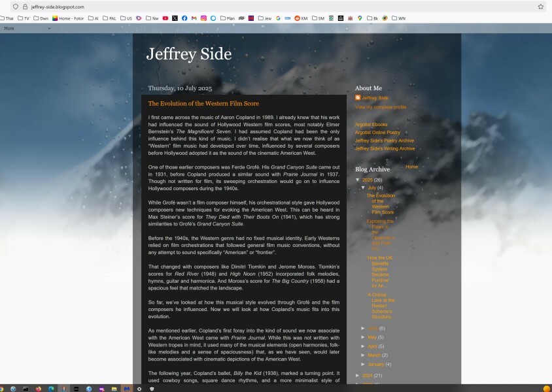Viewport: 552px width, 392px height.
Task: Collapse the July archive month
Action: (364, 188)
